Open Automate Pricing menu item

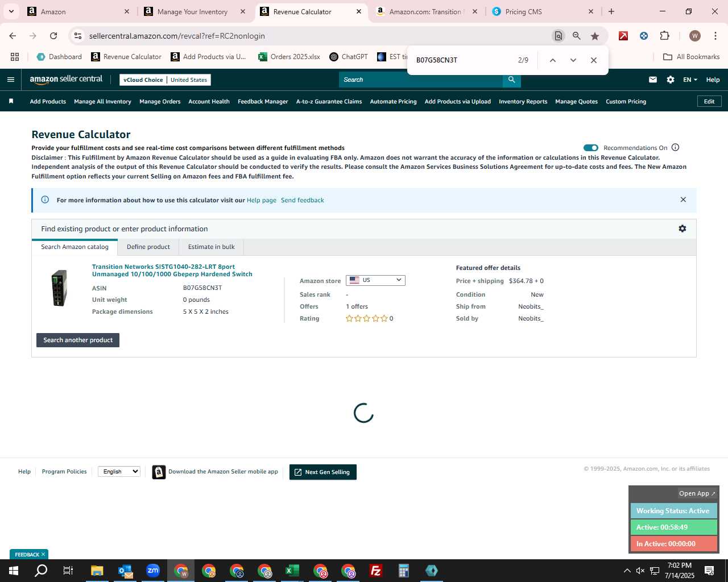pos(393,101)
